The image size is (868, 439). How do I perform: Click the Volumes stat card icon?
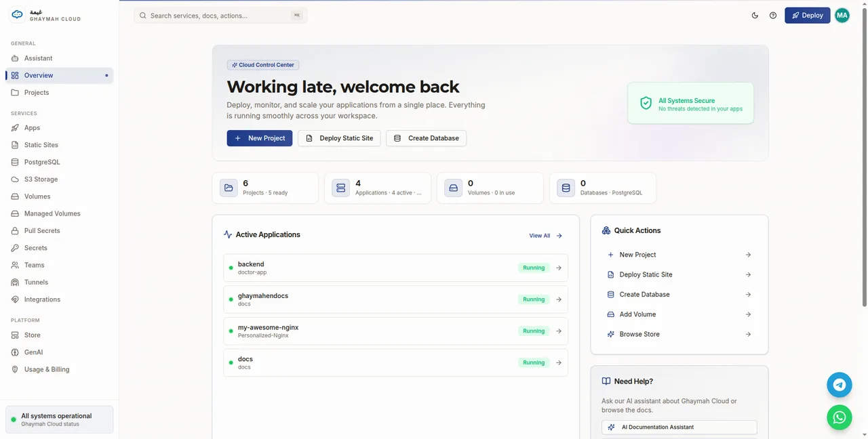tap(454, 188)
